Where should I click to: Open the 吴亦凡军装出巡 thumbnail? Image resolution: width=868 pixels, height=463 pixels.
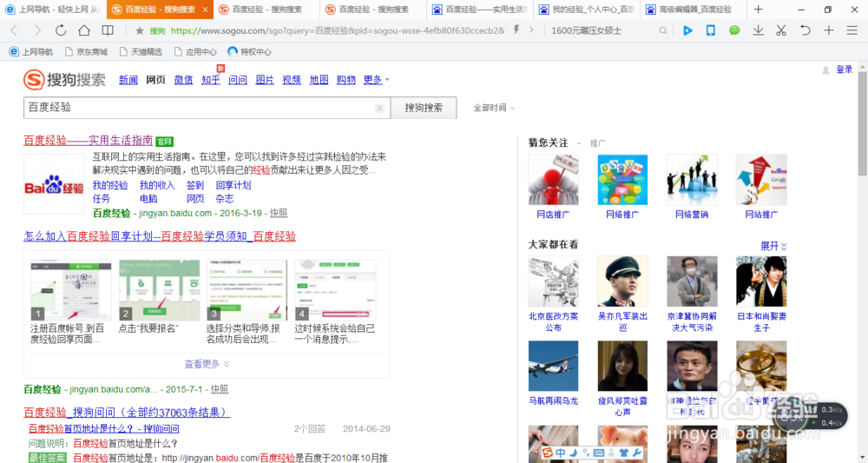tap(622, 281)
